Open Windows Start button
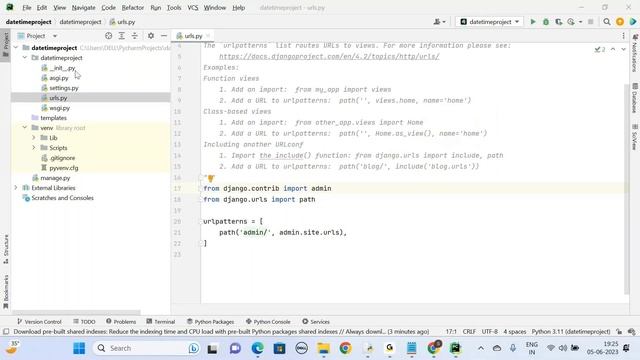 [79, 348]
